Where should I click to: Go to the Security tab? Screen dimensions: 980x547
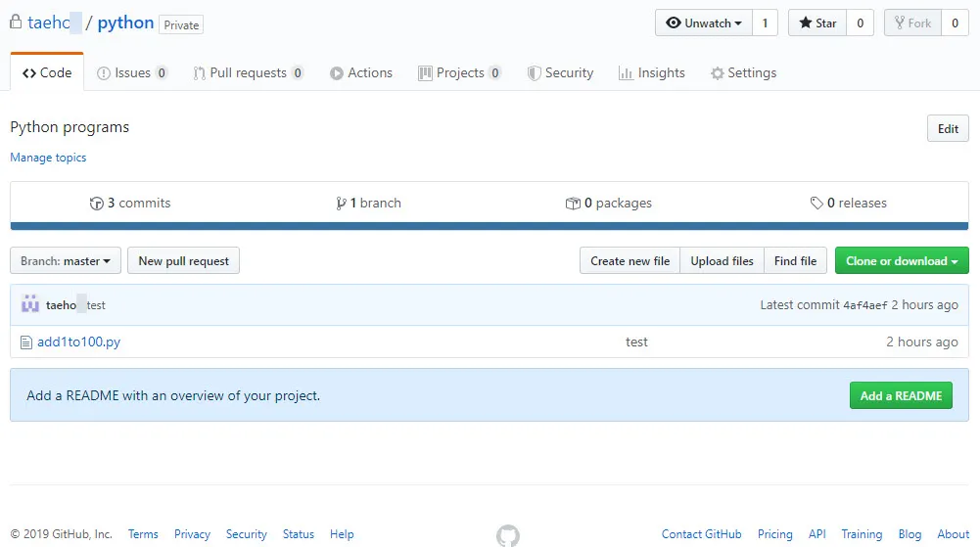pos(561,73)
